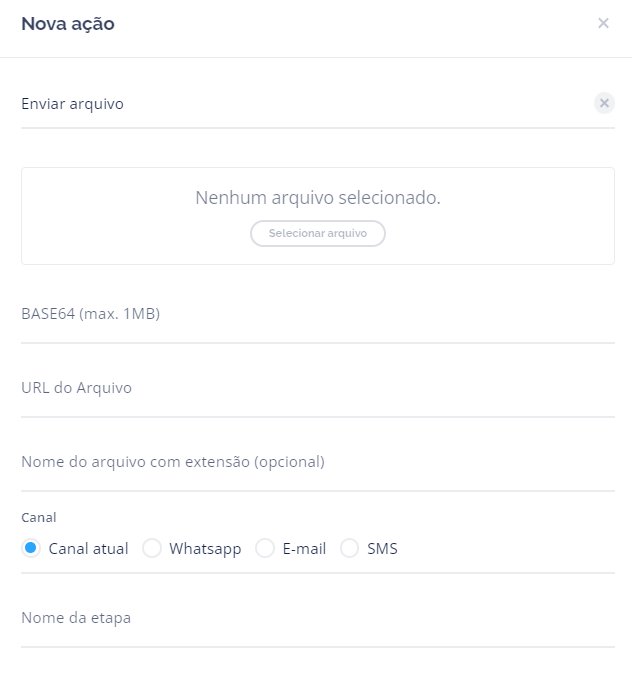Click the Whatsapp label text
The image size is (632, 673).
[x=205, y=549]
